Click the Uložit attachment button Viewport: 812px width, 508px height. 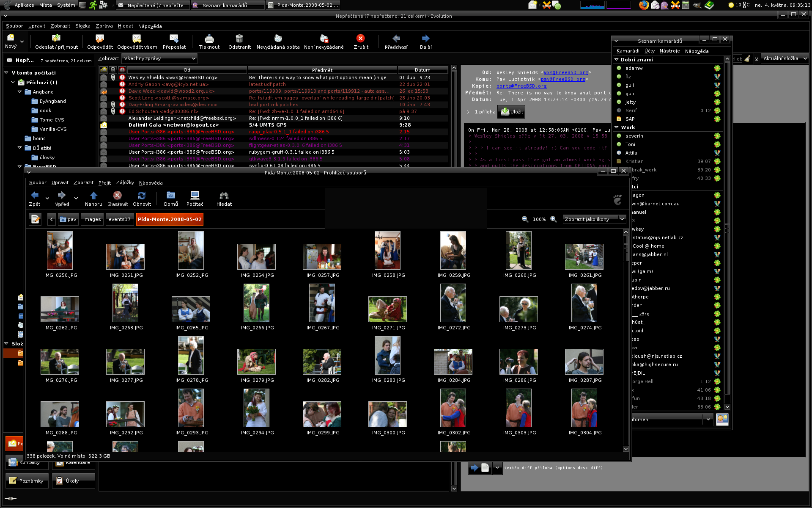tap(512, 112)
